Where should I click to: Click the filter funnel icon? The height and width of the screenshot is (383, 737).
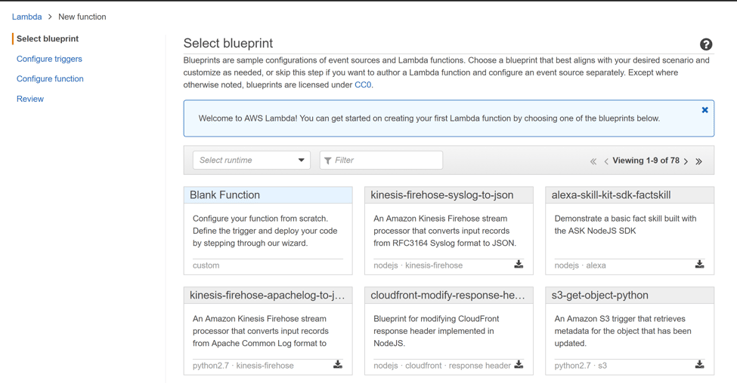328,161
